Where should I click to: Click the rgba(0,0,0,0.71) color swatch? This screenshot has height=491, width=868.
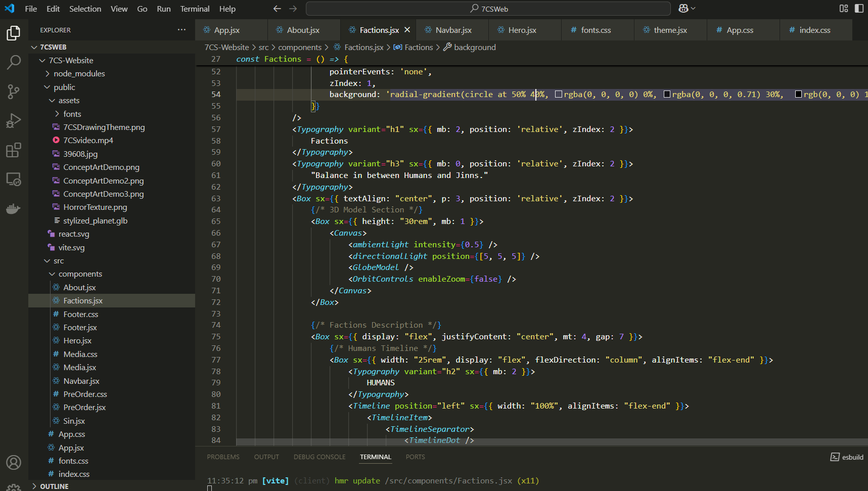tap(668, 94)
